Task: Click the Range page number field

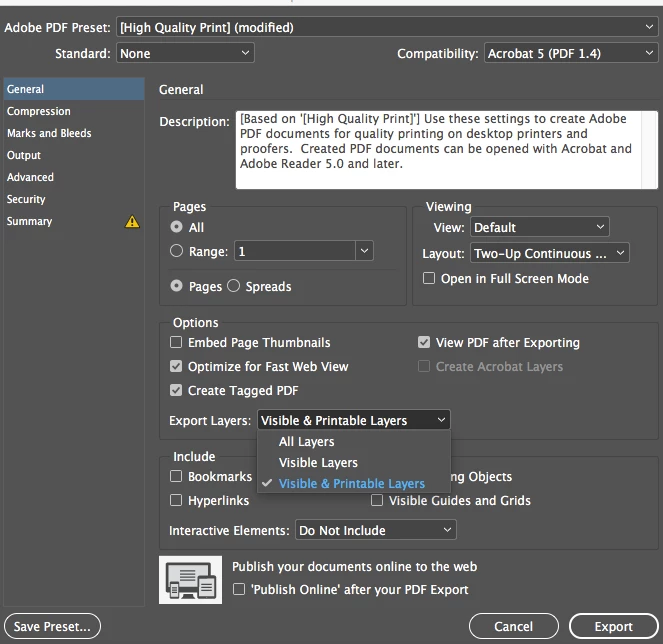Action: 295,251
